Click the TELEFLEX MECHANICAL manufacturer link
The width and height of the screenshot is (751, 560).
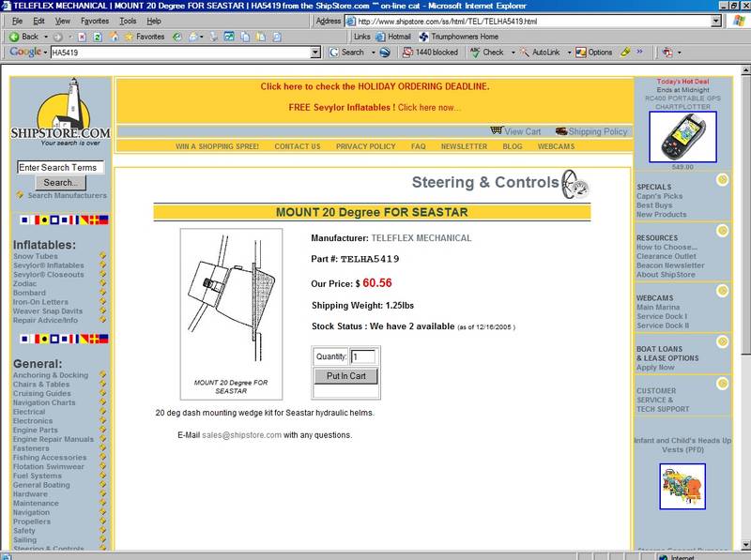click(421, 238)
